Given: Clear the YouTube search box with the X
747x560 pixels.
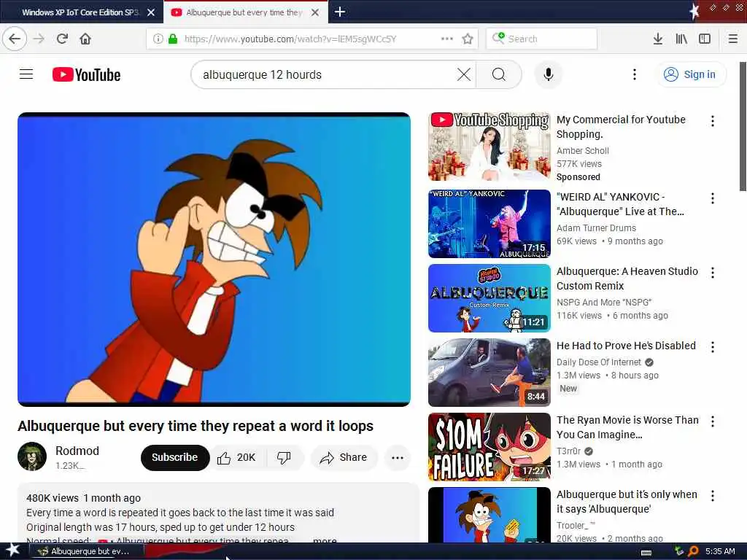Looking at the screenshot, I should (x=463, y=74).
